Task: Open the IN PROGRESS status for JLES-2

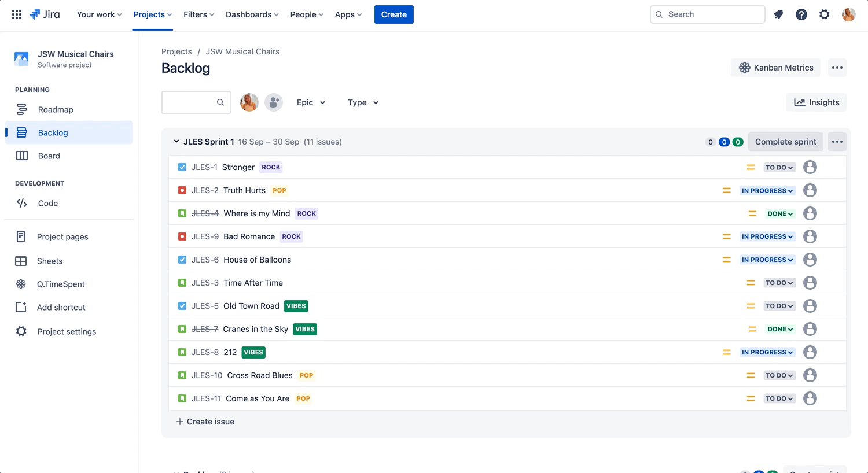Action: (767, 190)
